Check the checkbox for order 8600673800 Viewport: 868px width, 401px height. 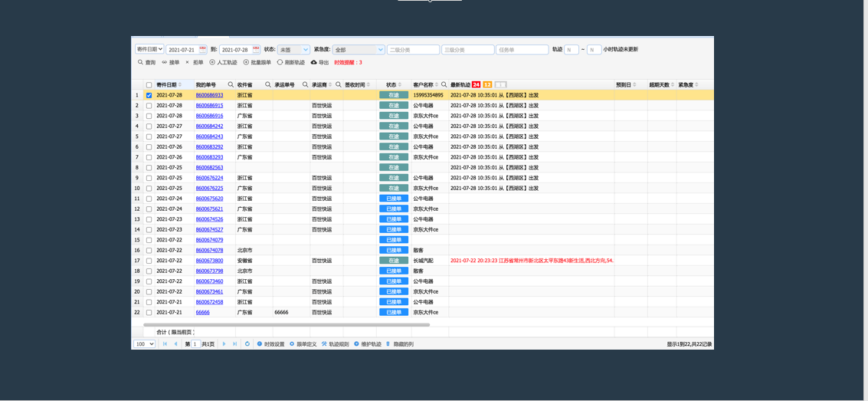(149, 261)
